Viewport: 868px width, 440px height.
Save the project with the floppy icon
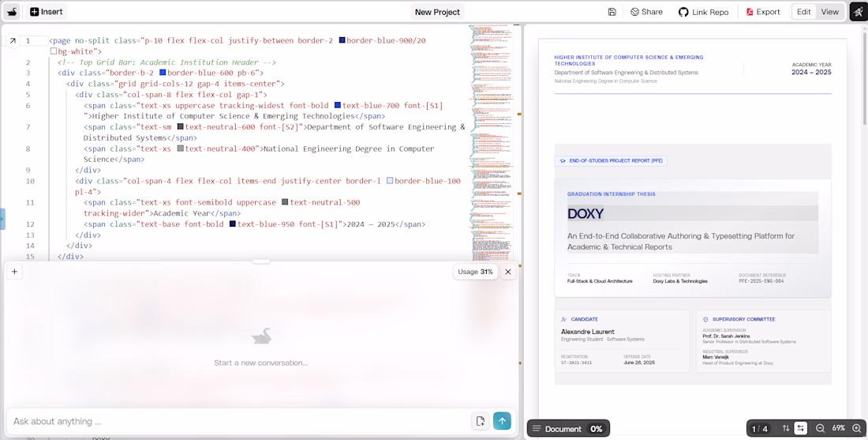tap(612, 12)
